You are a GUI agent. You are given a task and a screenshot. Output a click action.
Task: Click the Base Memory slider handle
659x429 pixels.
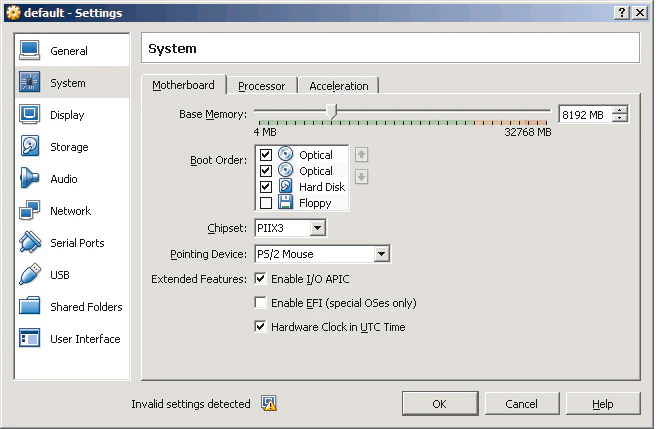332,112
